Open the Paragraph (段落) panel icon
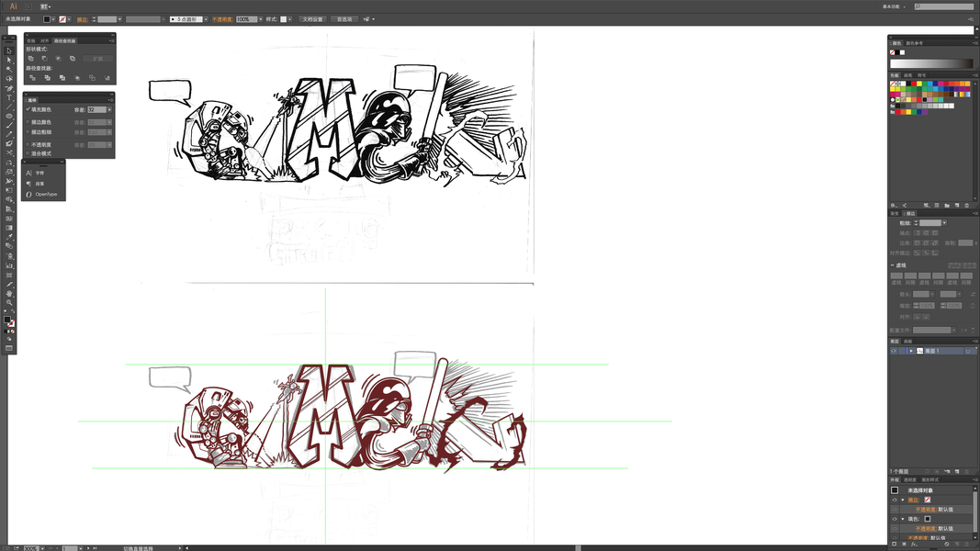 [x=28, y=184]
